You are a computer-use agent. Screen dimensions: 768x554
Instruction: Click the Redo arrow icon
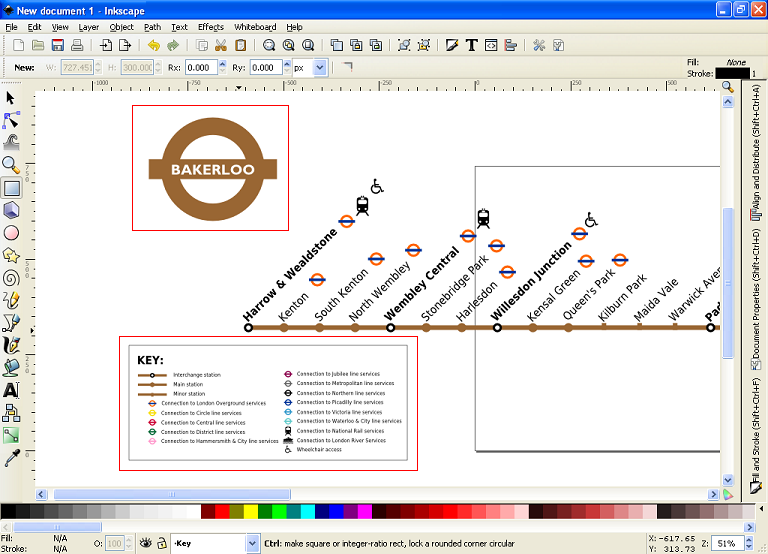(172, 46)
